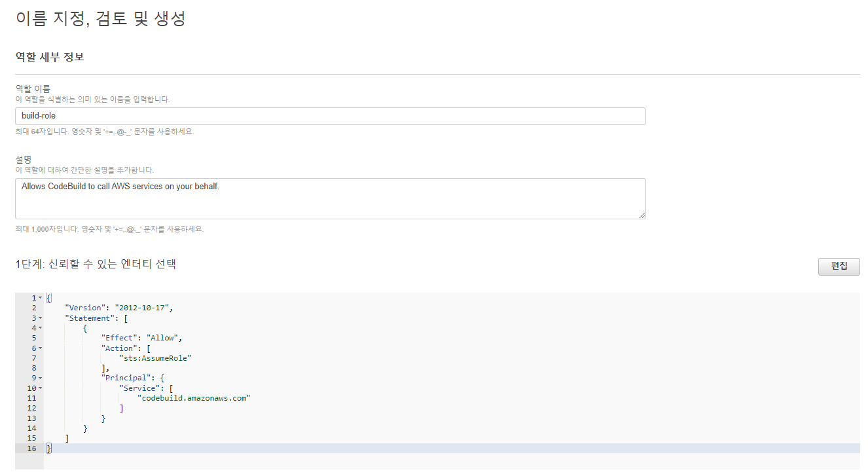
Task: Collapse the fold arrow on line 4
Action: [x=41, y=328]
